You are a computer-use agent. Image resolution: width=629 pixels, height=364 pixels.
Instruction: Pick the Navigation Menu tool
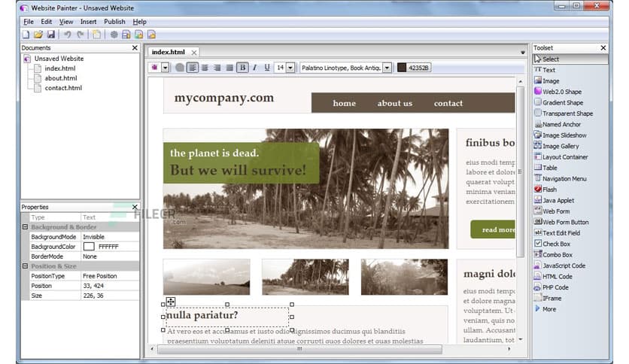560,178
